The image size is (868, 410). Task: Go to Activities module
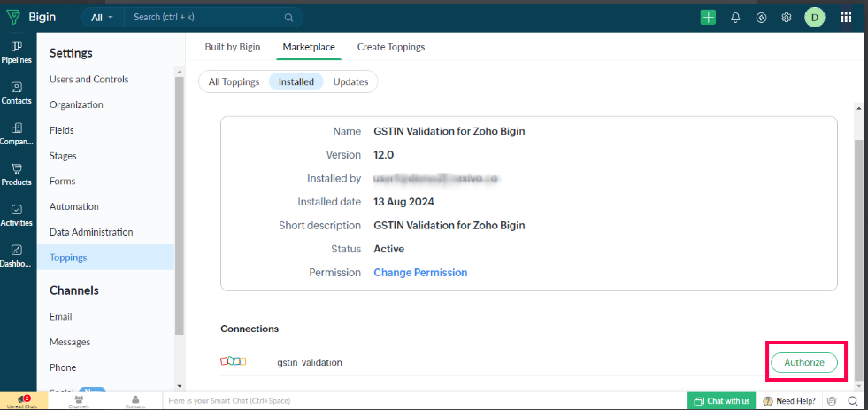(x=17, y=215)
